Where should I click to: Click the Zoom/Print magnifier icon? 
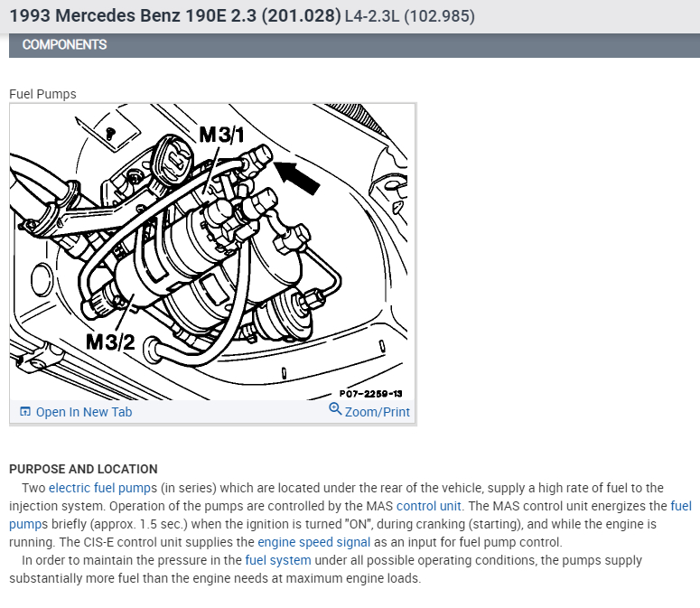pos(335,408)
